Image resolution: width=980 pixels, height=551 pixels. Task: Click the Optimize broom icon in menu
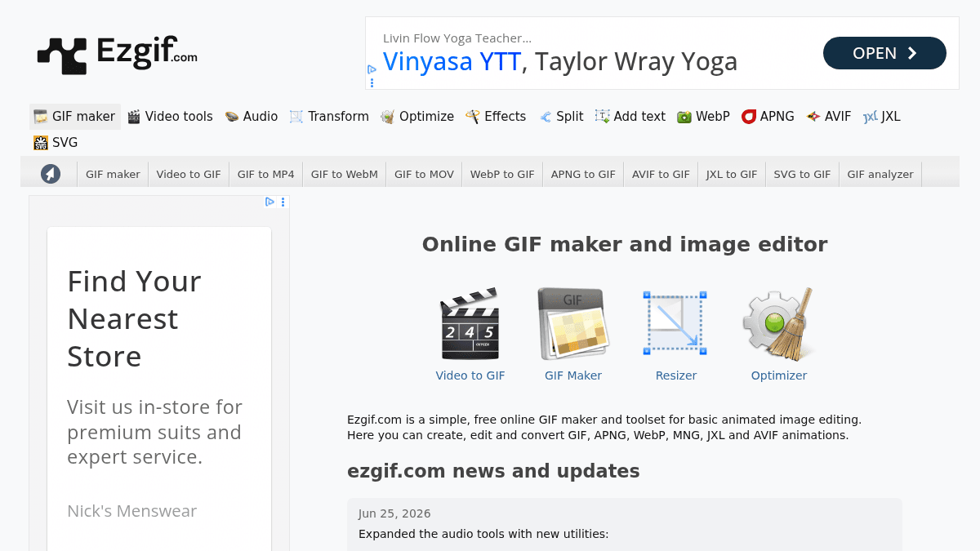[388, 117]
